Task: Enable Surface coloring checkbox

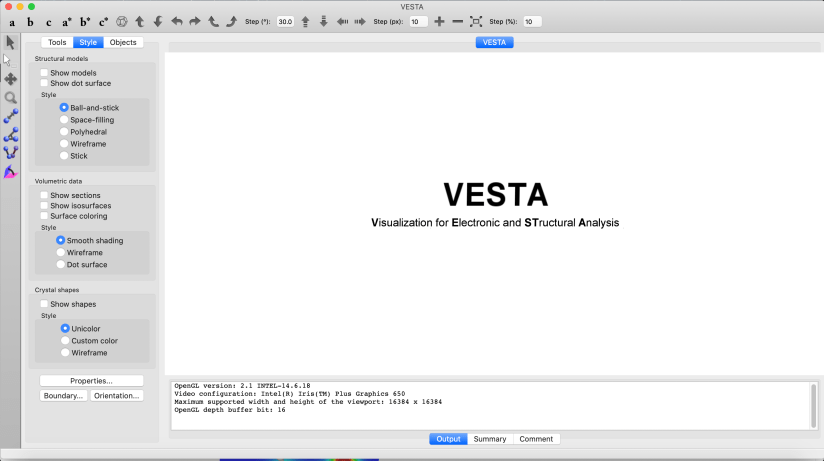Action: [44, 216]
